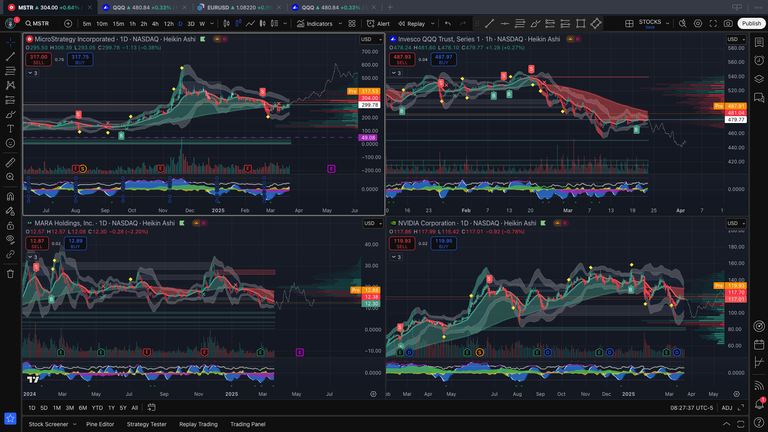Viewport: 768px width, 432px height.
Task: Click the Publish button
Action: tap(751, 24)
